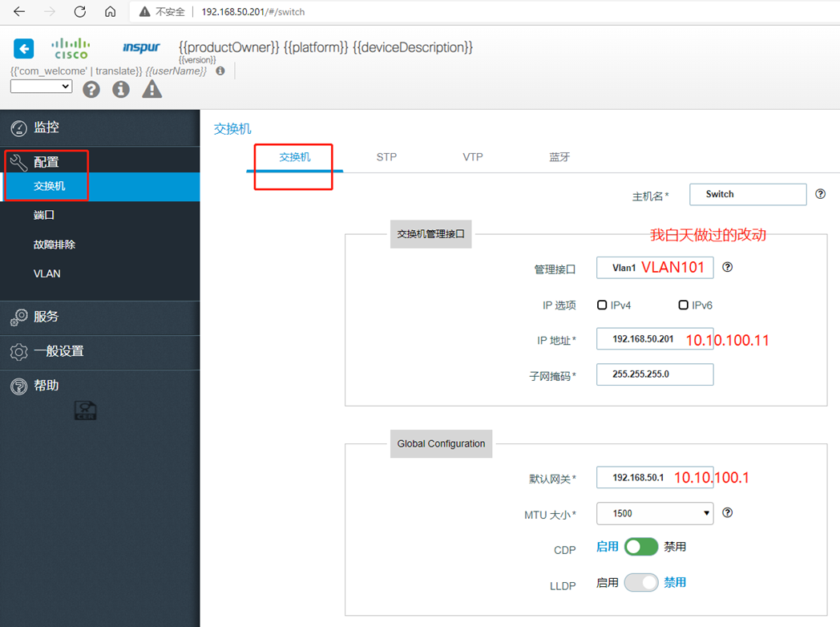The height and width of the screenshot is (627, 840).
Task: Click the 一般设置 gear icon
Action: coord(18,351)
